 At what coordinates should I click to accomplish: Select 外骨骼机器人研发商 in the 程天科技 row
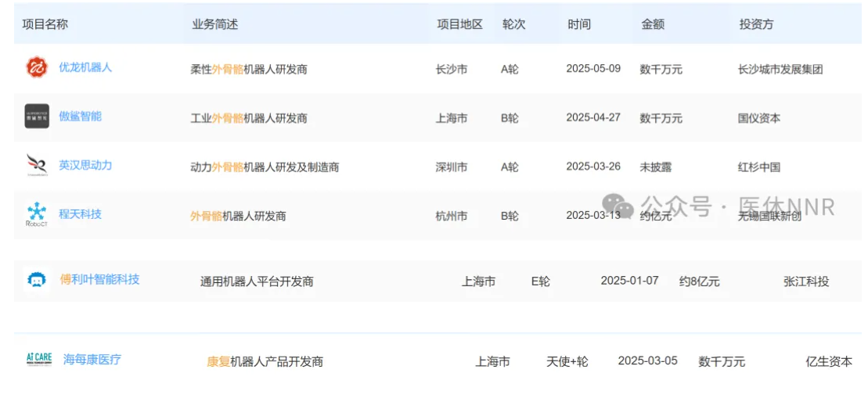(x=238, y=216)
